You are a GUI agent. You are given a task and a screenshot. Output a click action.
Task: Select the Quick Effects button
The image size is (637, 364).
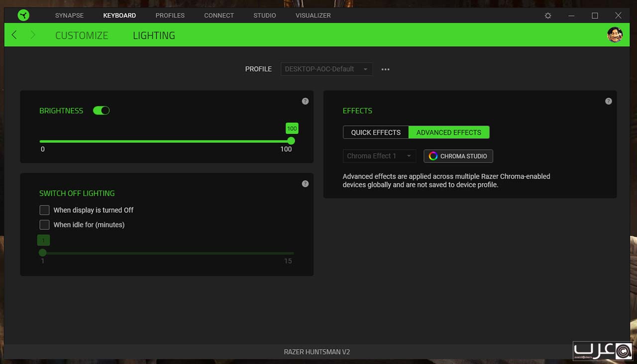(376, 132)
